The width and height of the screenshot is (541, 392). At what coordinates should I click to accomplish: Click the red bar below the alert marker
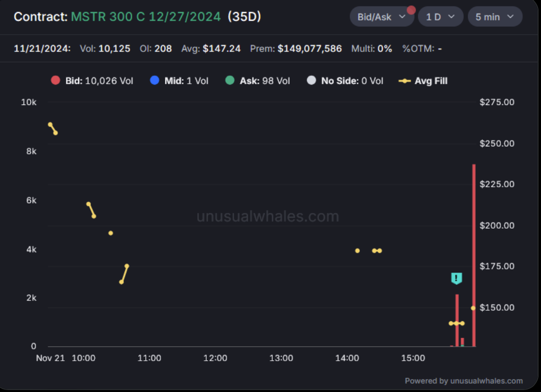pyautogui.click(x=457, y=320)
